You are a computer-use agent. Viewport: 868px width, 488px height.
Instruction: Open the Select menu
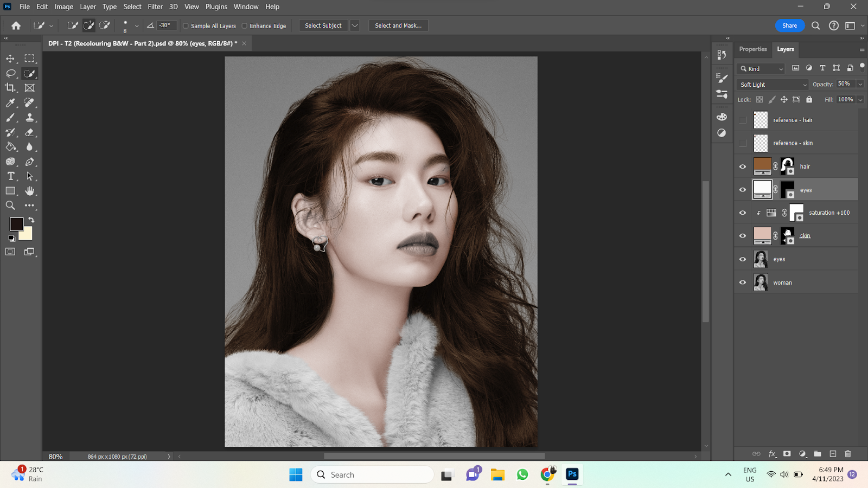coord(132,7)
